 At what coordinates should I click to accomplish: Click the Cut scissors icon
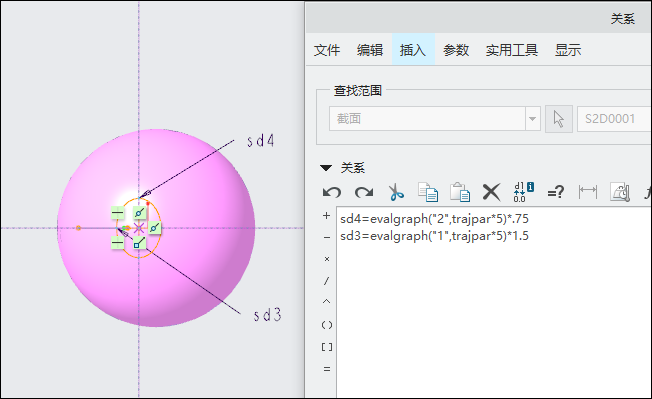(396, 192)
